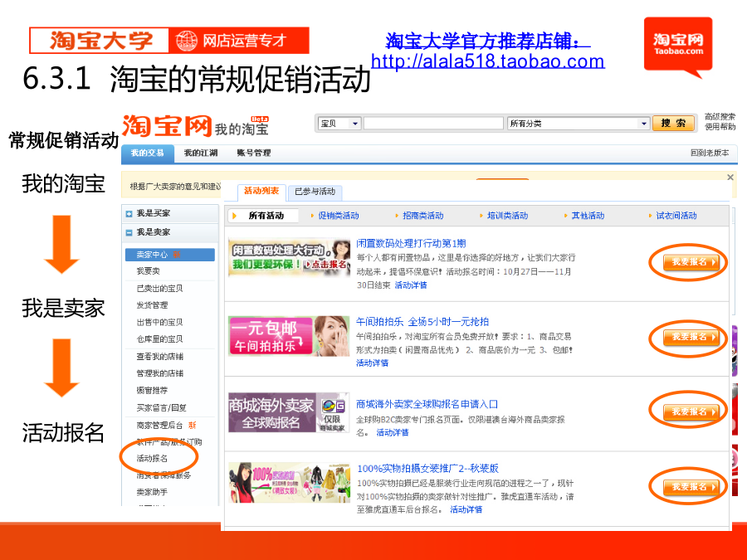Click 我要报名 for 闲置数码 activity

click(x=691, y=262)
